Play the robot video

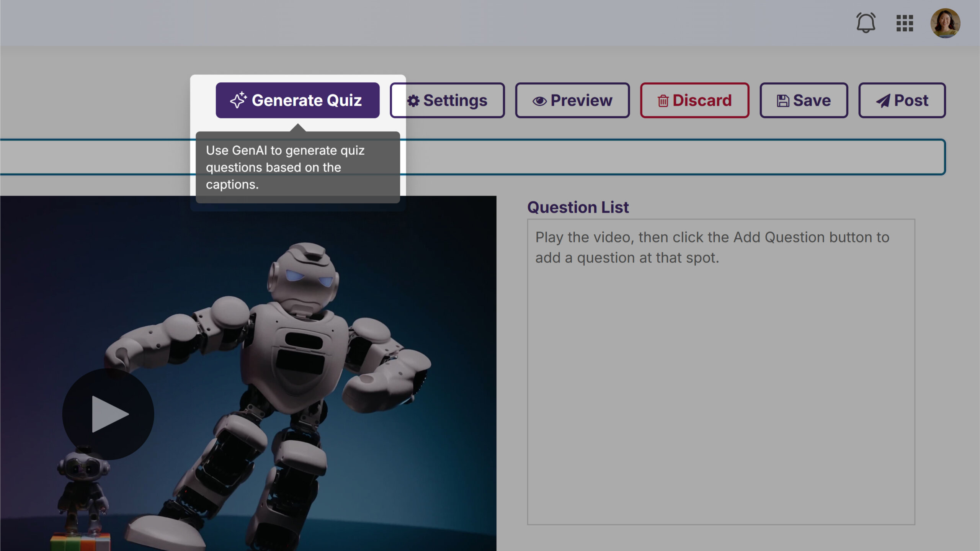pyautogui.click(x=108, y=414)
